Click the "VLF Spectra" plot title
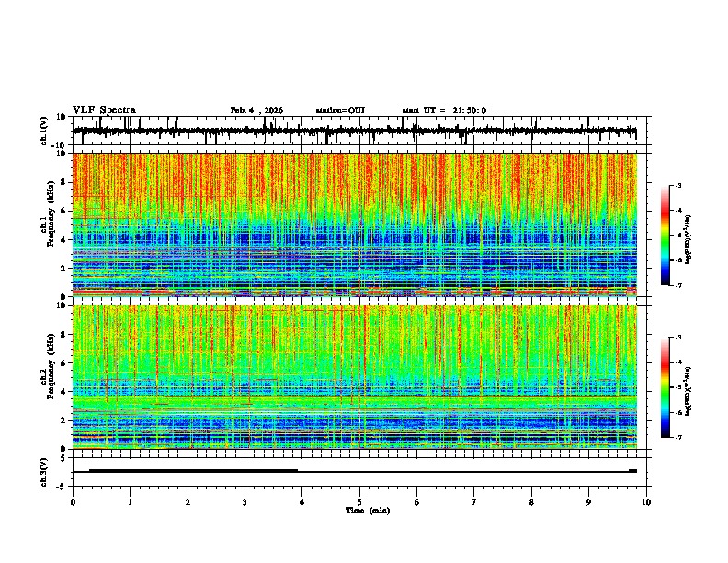This screenshot has height=563, width=728. [x=104, y=110]
